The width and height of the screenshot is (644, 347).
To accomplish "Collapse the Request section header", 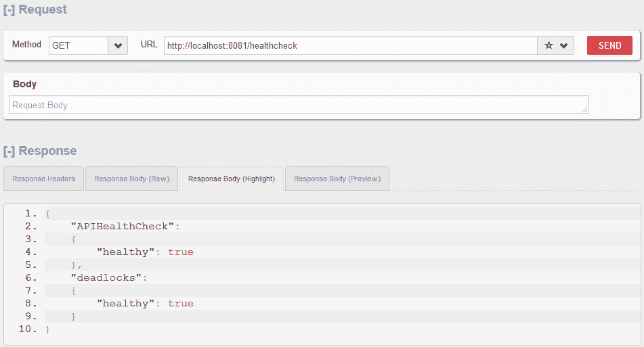I will click(35, 9).
